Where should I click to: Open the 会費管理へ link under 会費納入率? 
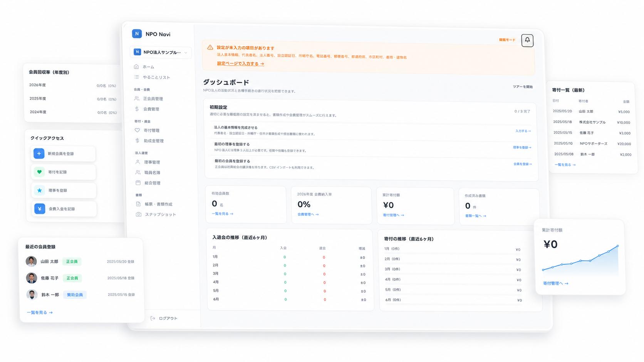pyautogui.click(x=308, y=214)
